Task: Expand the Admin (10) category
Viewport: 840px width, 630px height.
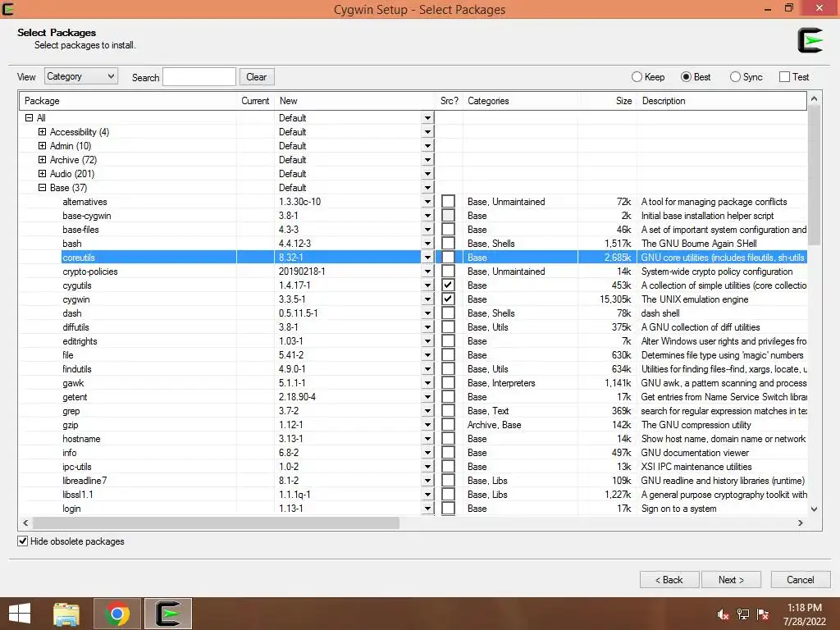Action: pyautogui.click(x=42, y=146)
